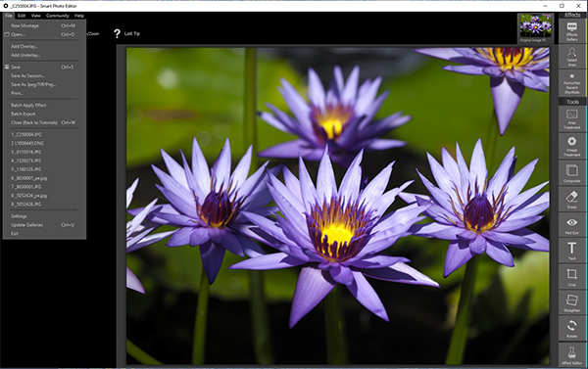The image size is (588, 369).
Task: Select the Rotate tool
Action: tap(572, 328)
